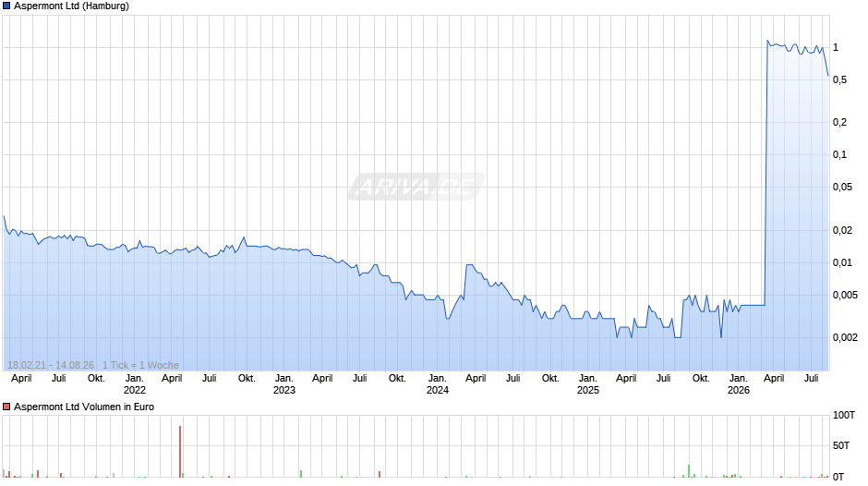The width and height of the screenshot is (868, 486).
Task: Click volume axis label '50T'
Action: (x=841, y=445)
